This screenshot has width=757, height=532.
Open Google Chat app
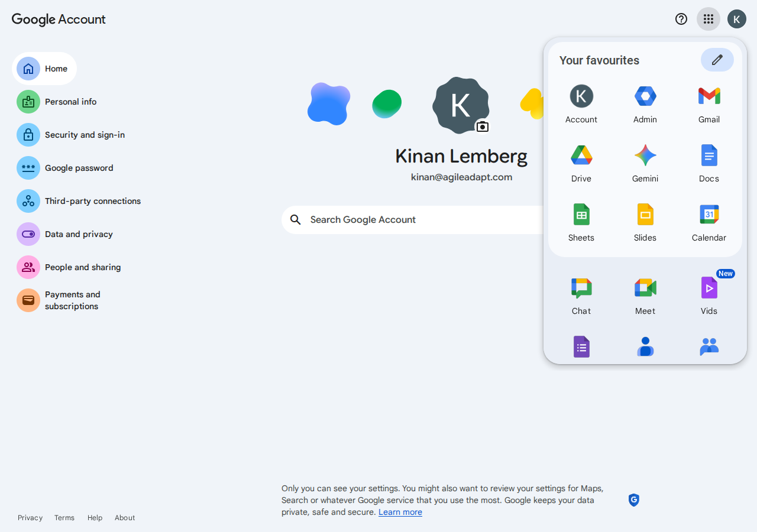tap(581, 295)
